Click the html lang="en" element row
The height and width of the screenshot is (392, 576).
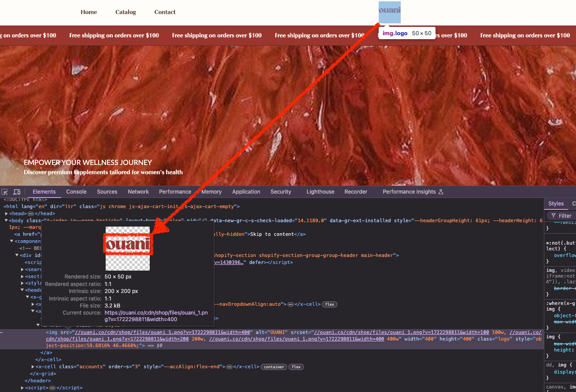pyautogui.click(x=122, y=206)
